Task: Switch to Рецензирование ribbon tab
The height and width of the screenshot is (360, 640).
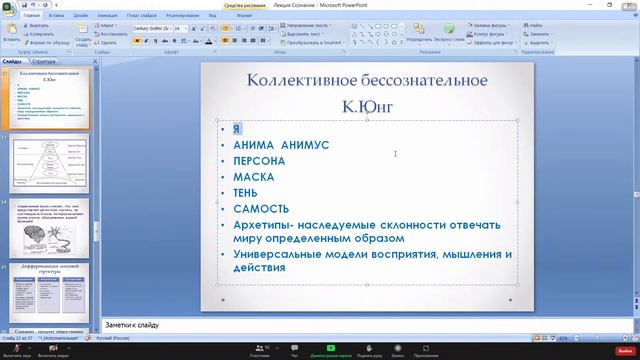Action: 182,16
